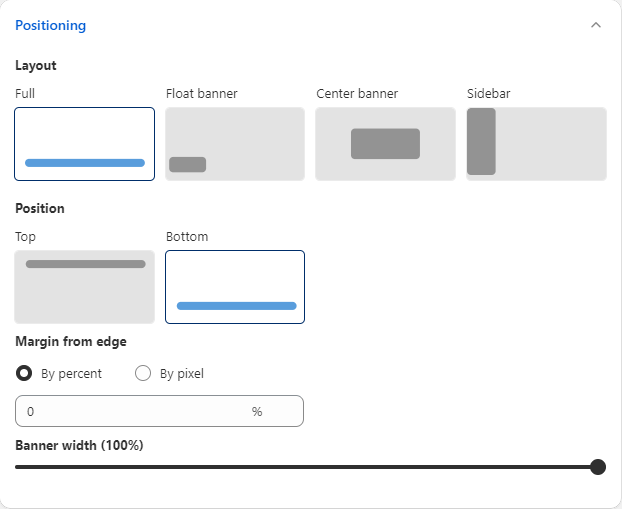Image resolution: width=622 pixels, height=509 pixels.
Task: Collapse the Positioning section chevron
Action: pos(596,25)
